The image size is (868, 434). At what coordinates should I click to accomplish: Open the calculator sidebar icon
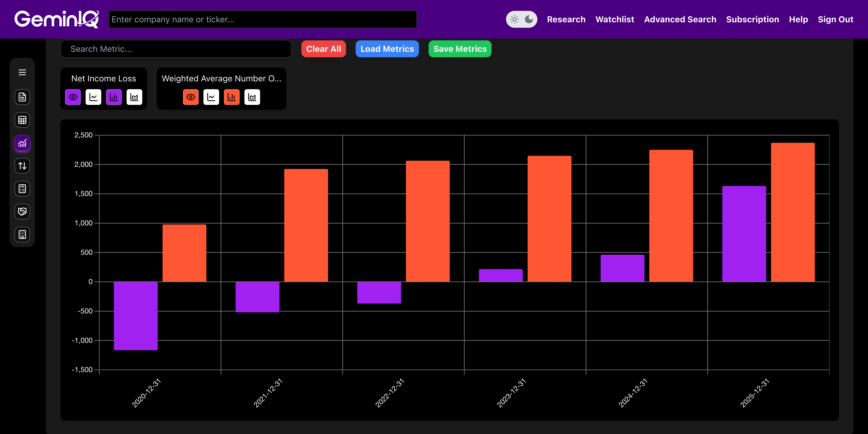coord(22,189)
